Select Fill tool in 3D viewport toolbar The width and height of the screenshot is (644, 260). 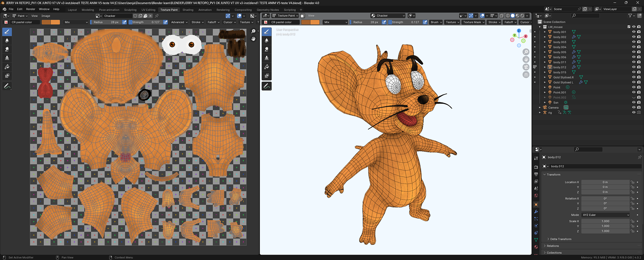point(267,67)
